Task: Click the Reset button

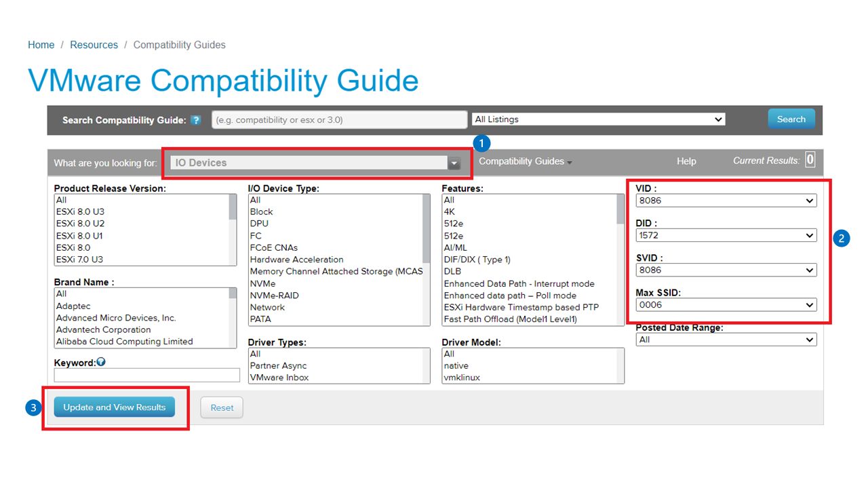Action: coord(221,407)
